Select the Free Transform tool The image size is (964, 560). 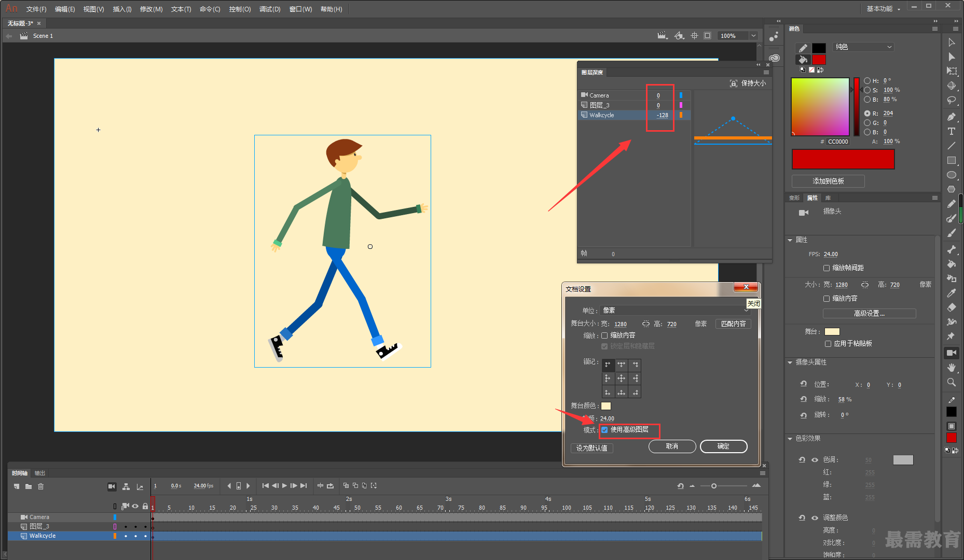(952, 71)
